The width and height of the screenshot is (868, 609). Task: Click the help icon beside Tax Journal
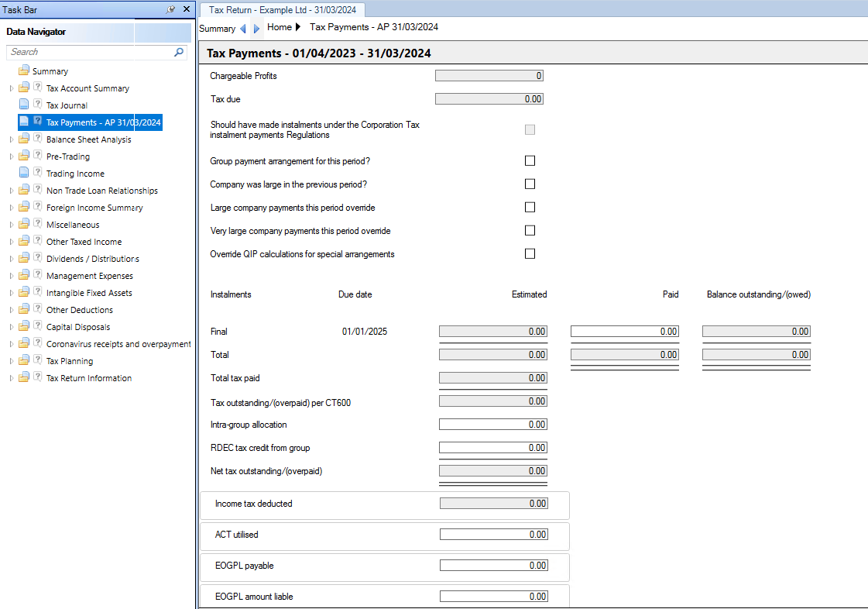coord(38,104)
